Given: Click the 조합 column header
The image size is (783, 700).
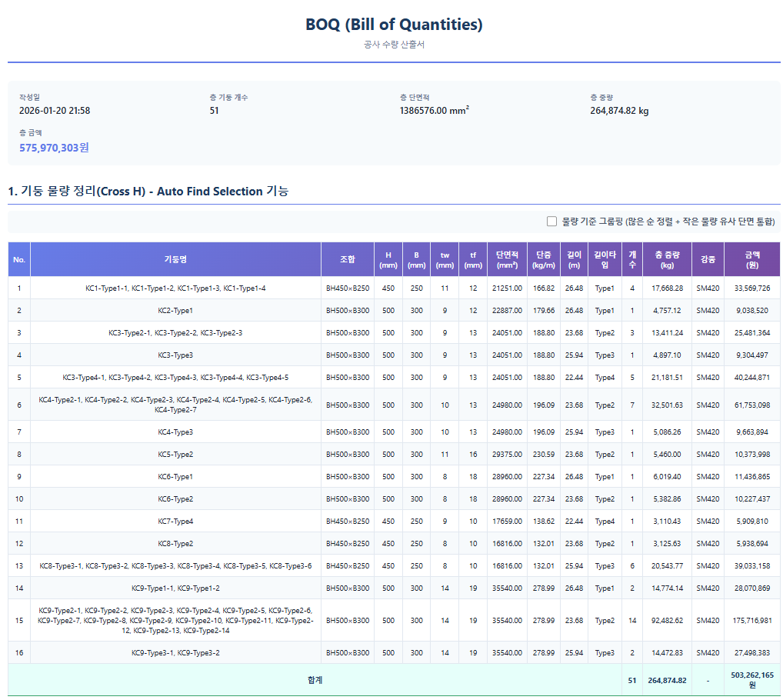Looking at the screenshot, I should 348,260.
